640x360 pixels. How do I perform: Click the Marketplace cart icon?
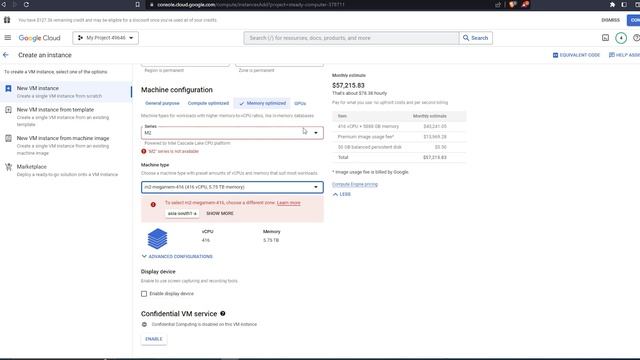[8, 167]
